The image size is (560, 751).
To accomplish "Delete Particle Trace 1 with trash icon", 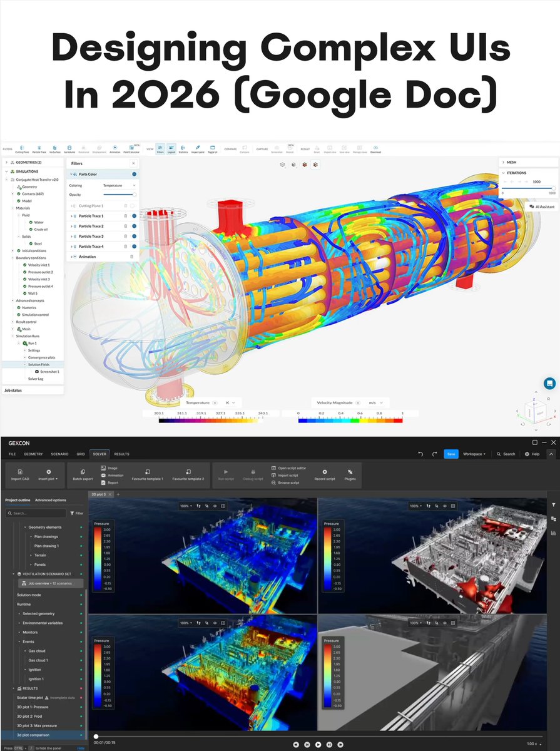I will [126, 216].
